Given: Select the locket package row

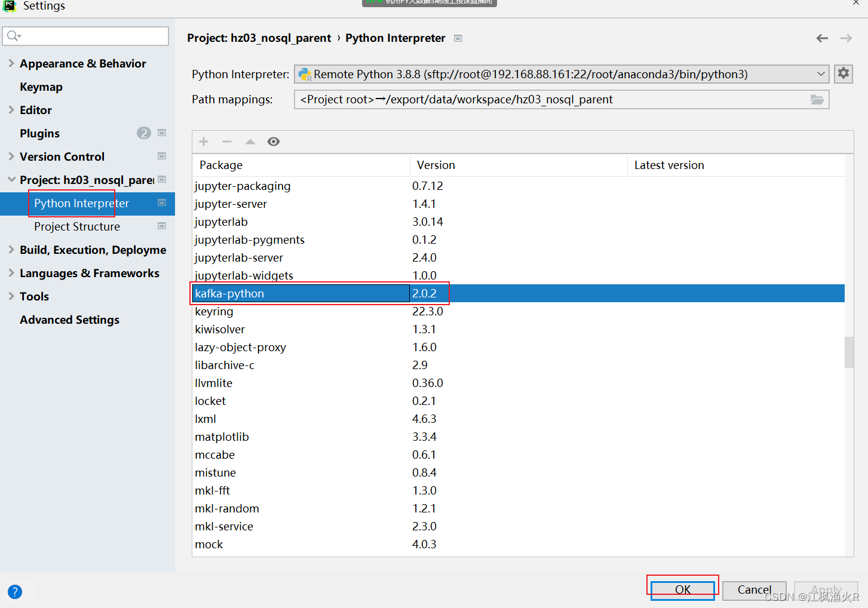Looking at the screenshot, I should 519,401.
